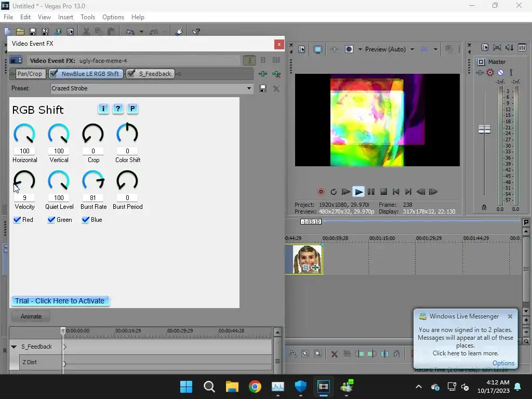The image size is (532, 399).
Task: Click split screen view icon in preview
Action: [349, 49]
